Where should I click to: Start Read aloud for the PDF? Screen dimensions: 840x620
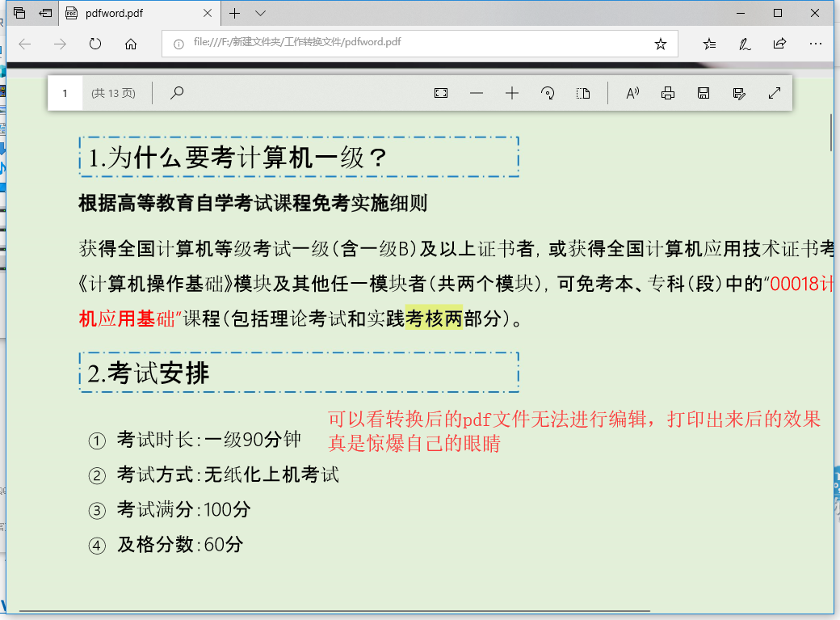point(632,93)
